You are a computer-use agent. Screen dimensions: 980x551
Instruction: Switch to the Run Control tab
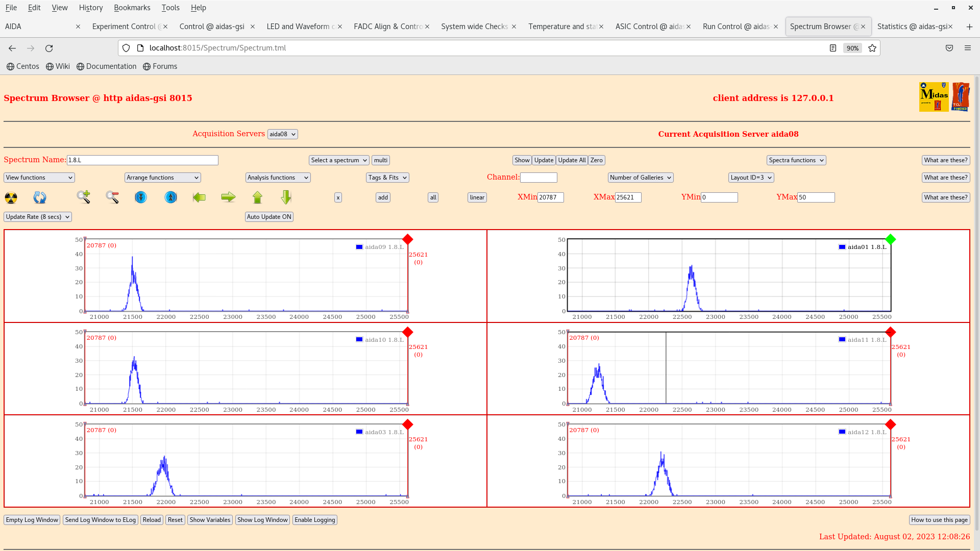click(736, 27)
